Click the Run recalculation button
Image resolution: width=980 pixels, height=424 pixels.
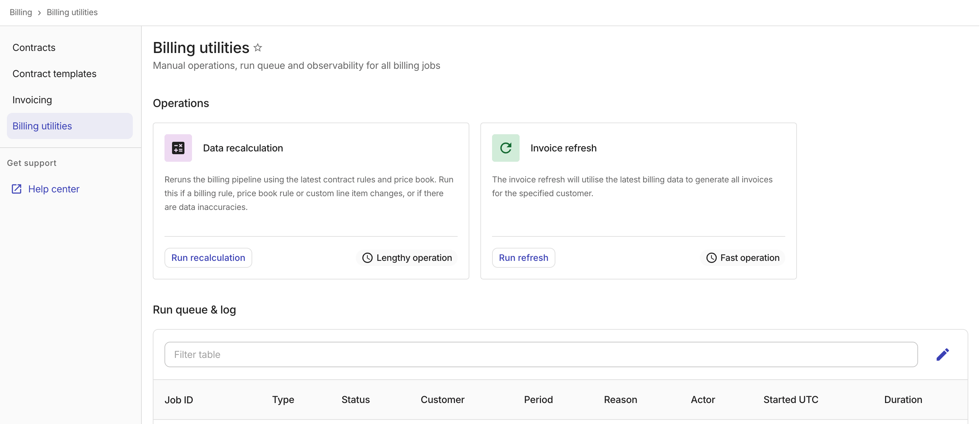208,258
